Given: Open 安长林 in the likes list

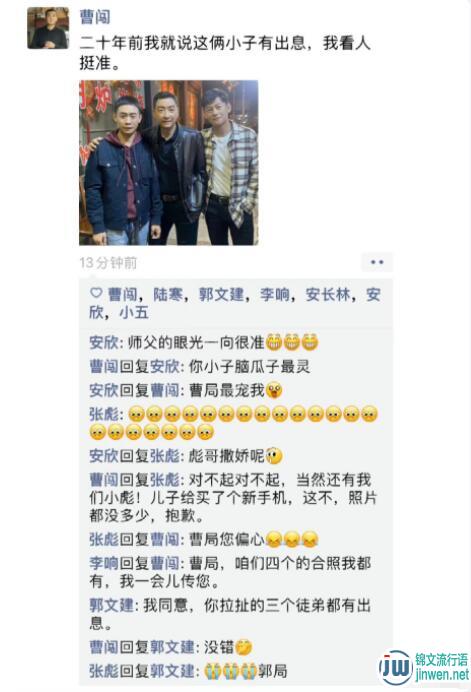Looking at the screenshot, I should tap(328, 294).
